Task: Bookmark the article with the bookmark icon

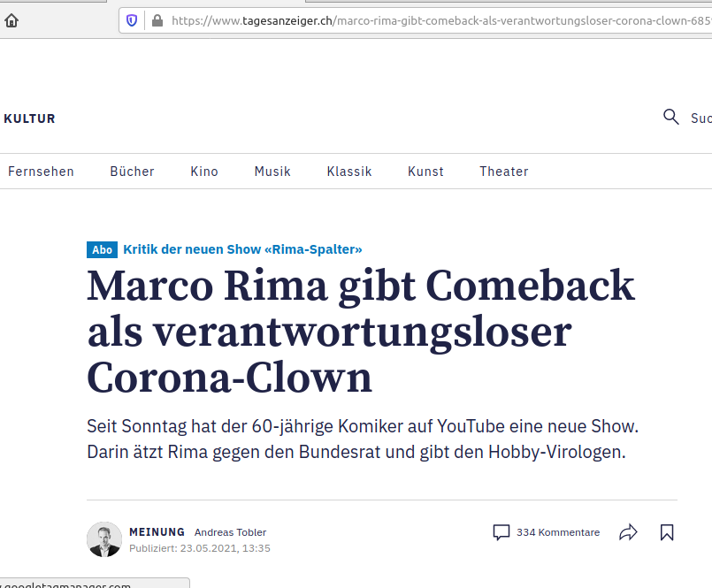Action: (667, 532)
